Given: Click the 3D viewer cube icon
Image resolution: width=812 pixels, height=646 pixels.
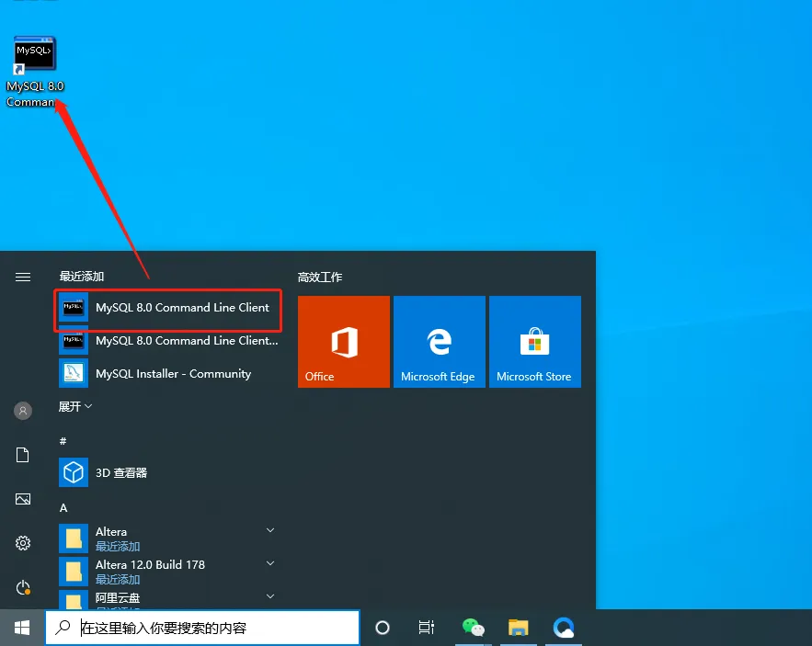Looking at the screenshot, I should click(x=73, y=472).
